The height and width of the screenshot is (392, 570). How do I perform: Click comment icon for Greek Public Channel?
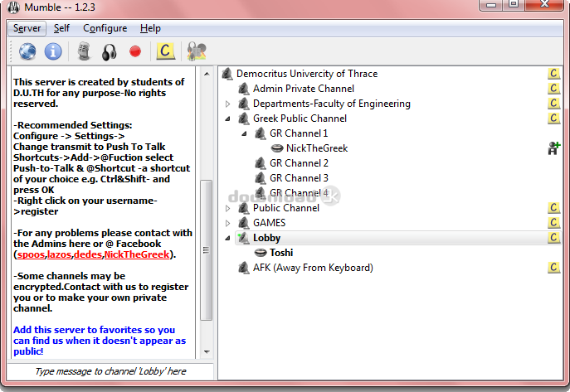553,118
